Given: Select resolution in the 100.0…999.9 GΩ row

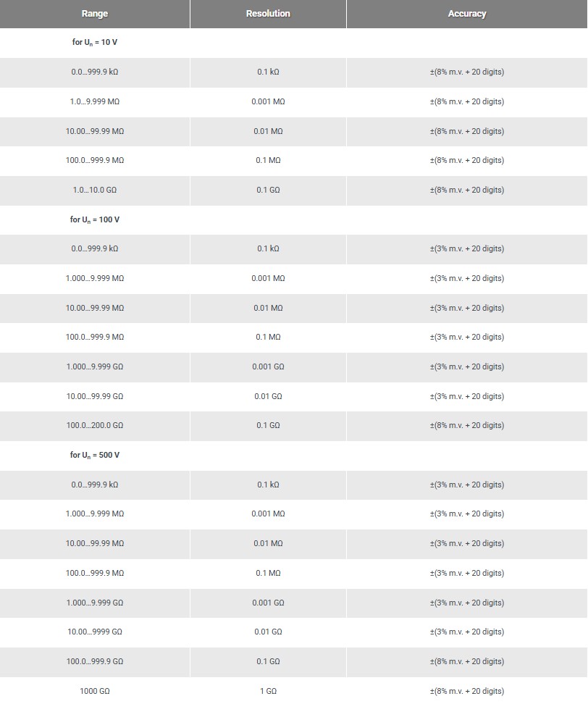Looking at the screenshot, I should 268,661.
